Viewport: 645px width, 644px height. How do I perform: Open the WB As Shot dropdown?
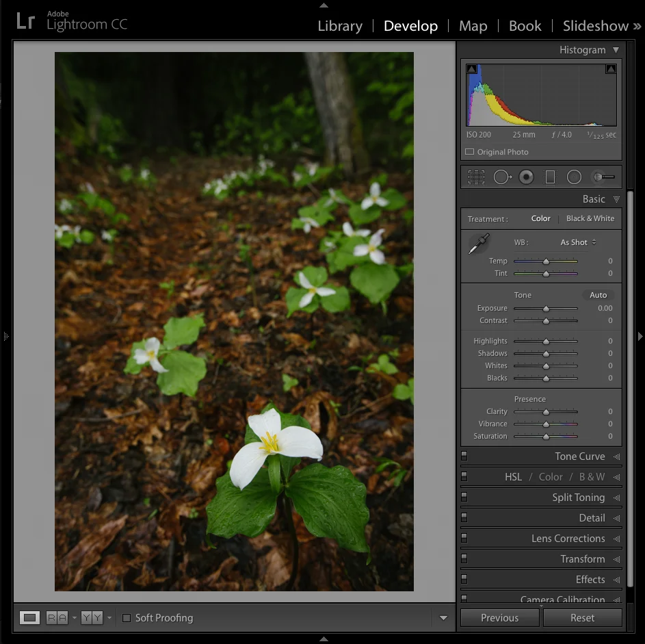coord(578,242)
